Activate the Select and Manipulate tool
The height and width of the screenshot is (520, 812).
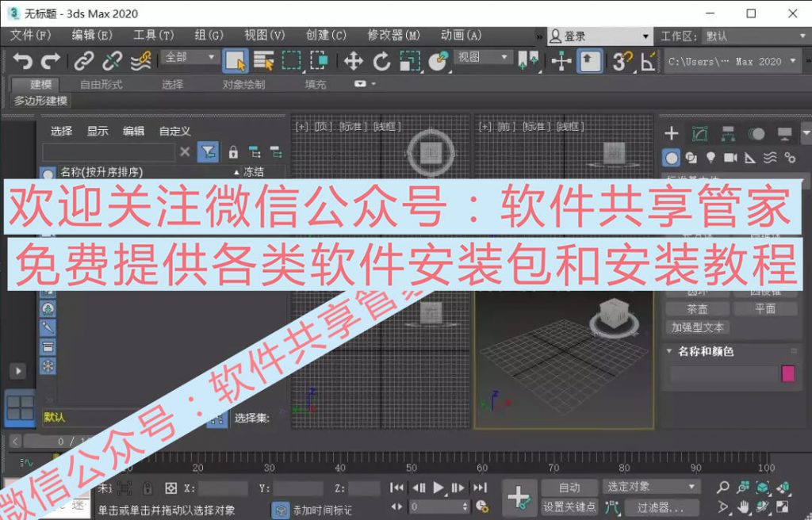coord(561,61)
